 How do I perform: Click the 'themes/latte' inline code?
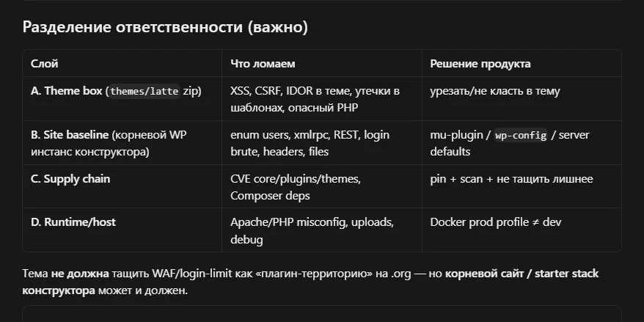[x=144, y=91]
